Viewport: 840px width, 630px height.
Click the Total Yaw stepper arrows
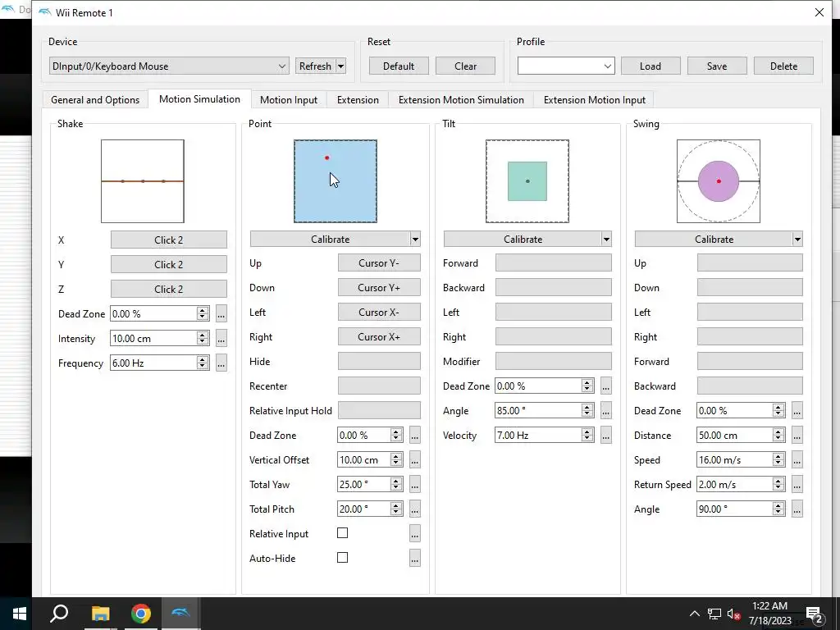tap(396, 485)
